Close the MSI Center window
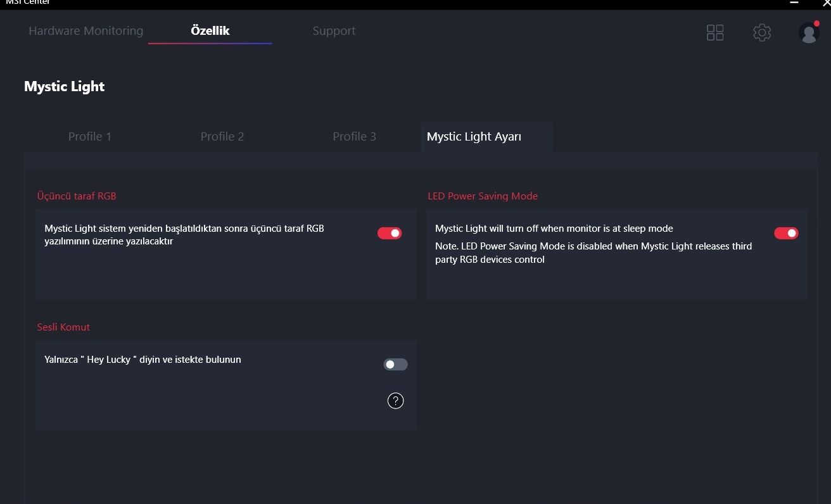The height and width of the screenshot is (504, 831). 826,3
